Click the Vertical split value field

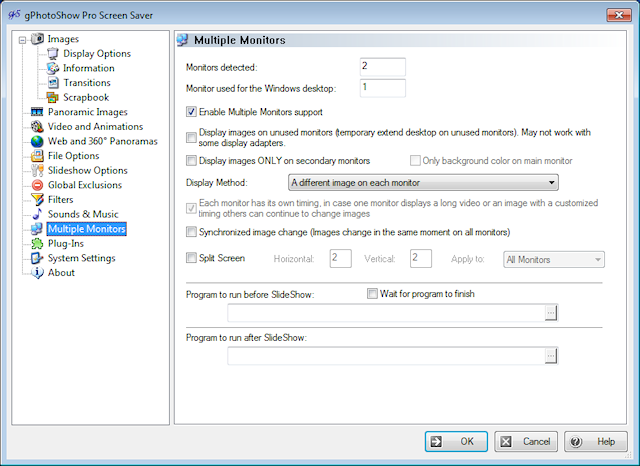(421, 259)
